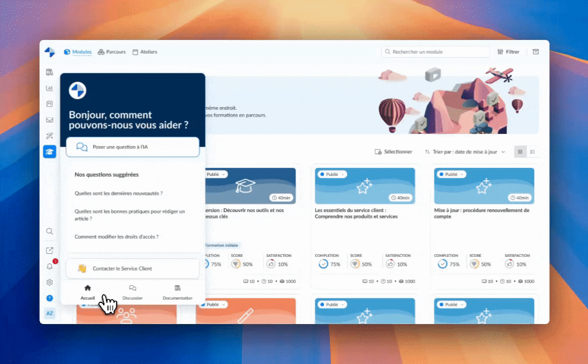Click the envelope mail icon in sidebar
Screen dimensions: 588x364
coord(50,120)
